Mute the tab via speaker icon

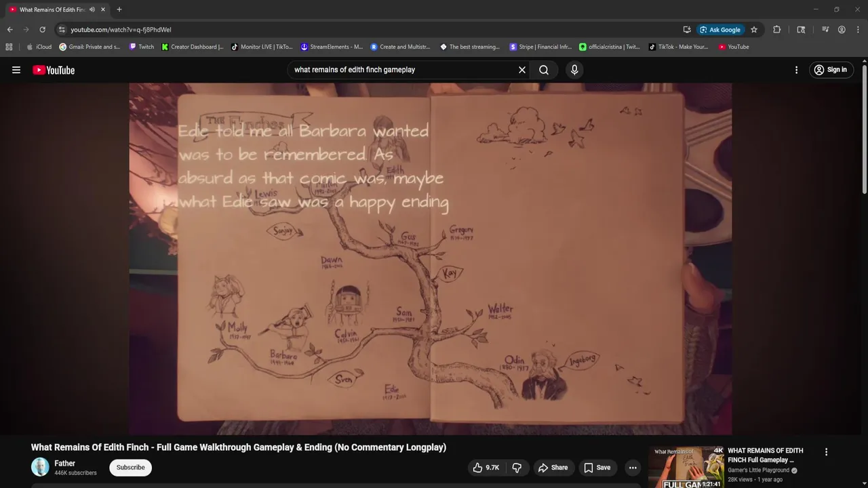92,9
